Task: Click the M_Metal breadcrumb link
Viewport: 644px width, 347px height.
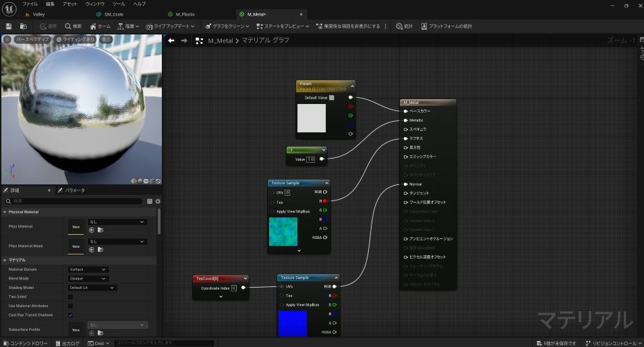Action: (x=221, y=41)
